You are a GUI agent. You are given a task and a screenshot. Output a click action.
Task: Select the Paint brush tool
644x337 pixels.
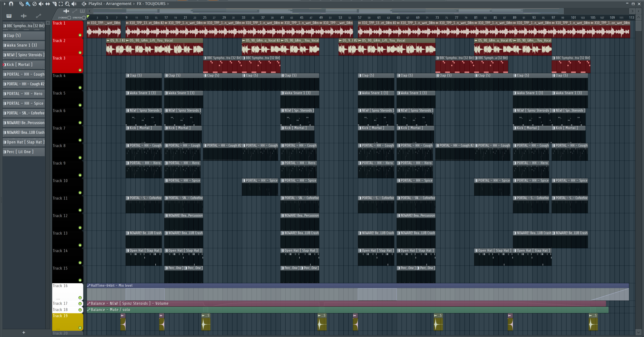(28, 4)
